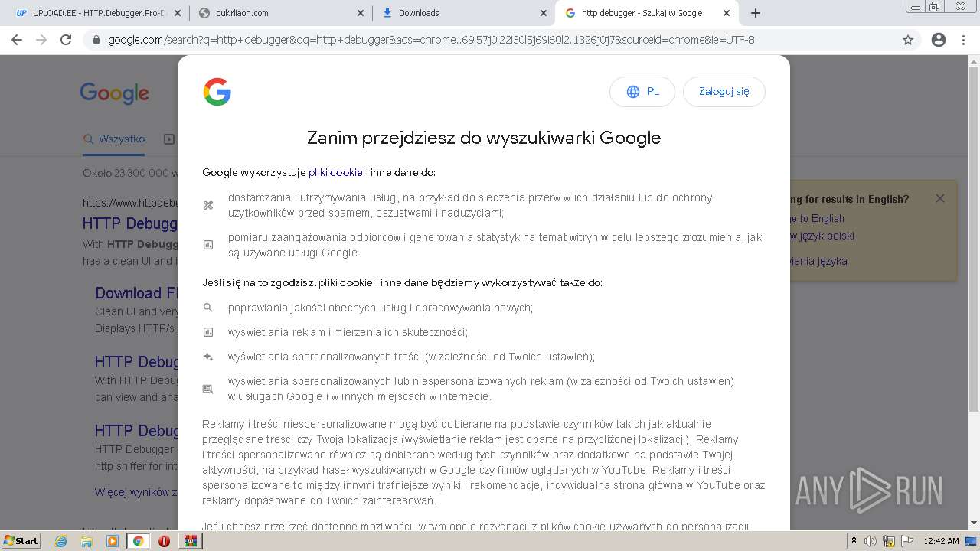Image resolution: width=980 pixels, height=551 pixels.
Task: Click the chart icon beside wyświetlania reklam
Action: tap(207, 332)
